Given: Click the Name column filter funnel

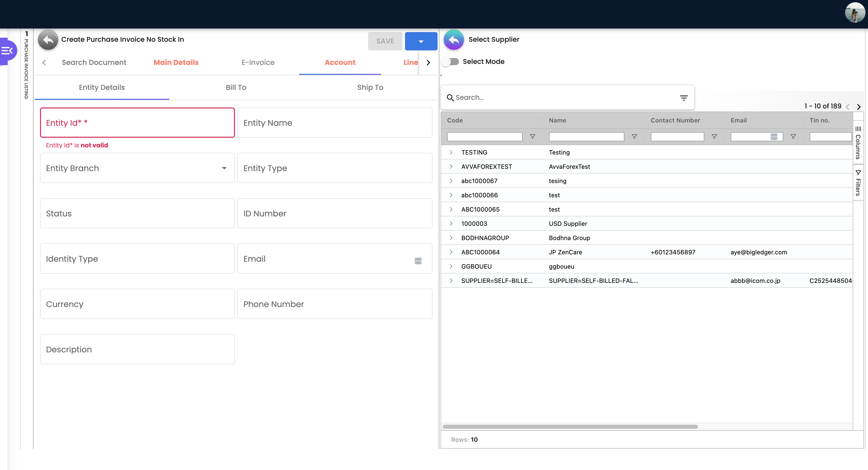Looking at the screenshot, I should 634,136.
